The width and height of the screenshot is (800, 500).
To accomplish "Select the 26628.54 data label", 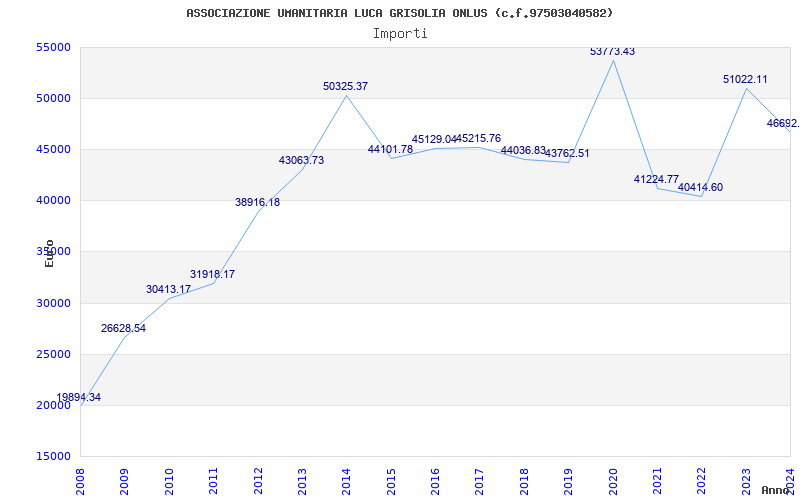I will click(123, 329).
